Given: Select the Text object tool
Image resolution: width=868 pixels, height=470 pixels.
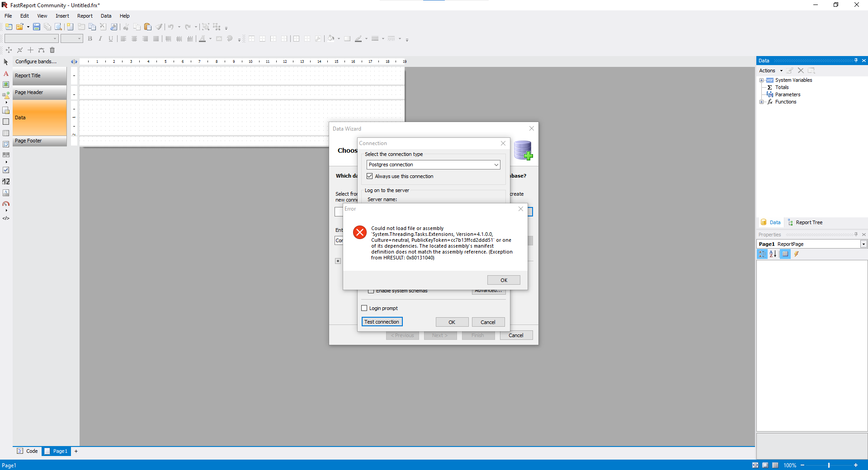Looking at the screenshot, I should coord(6,74).
